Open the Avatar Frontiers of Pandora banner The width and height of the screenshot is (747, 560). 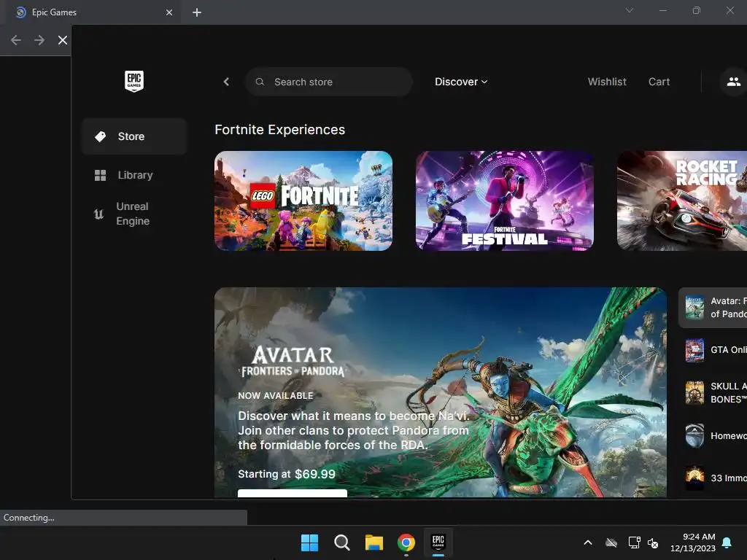pyautogui.click(x=440, y=392)
